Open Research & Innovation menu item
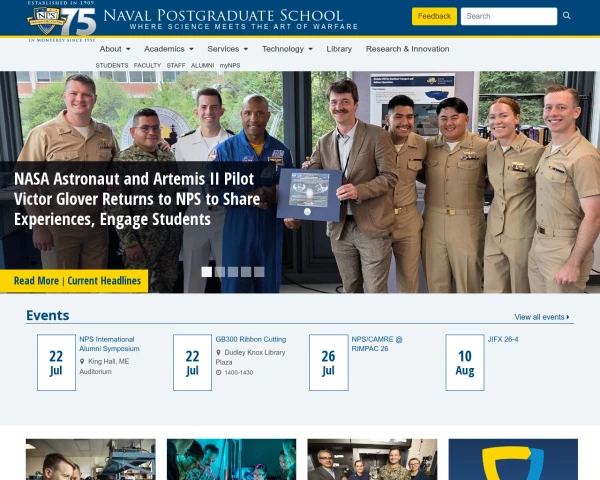 click(x=408, y=49)
